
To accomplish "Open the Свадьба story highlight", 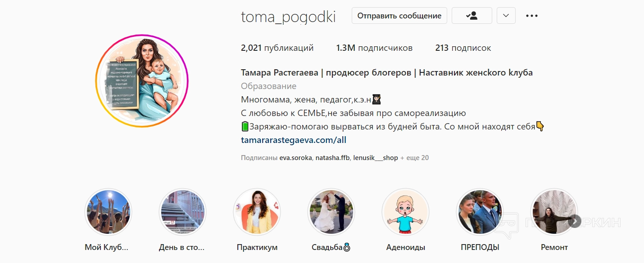I will 331,212.
